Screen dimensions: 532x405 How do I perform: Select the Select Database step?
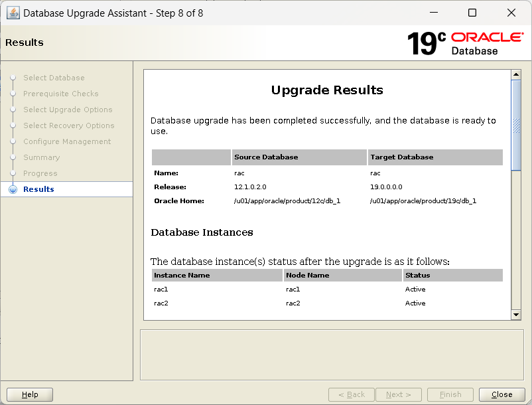pyautogui.click(x=54, y=78)
